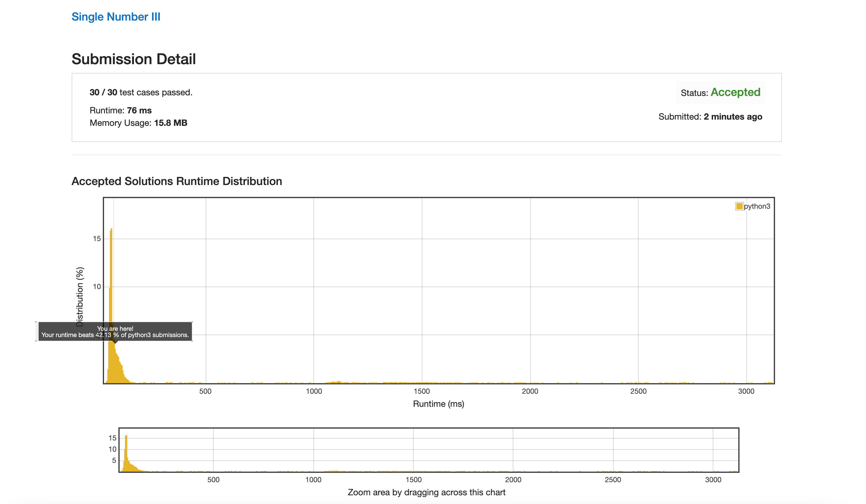Open the Single Number III problem link
This screenshot has width=866, height=504.
point(116,17)
